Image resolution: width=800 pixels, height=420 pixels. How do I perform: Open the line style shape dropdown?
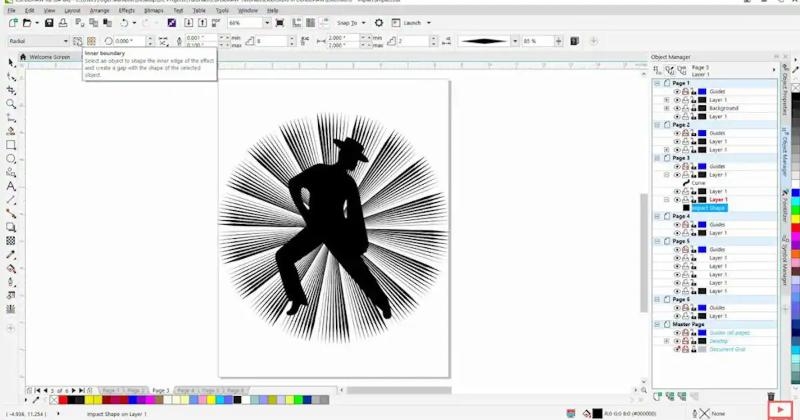[515, 41]
